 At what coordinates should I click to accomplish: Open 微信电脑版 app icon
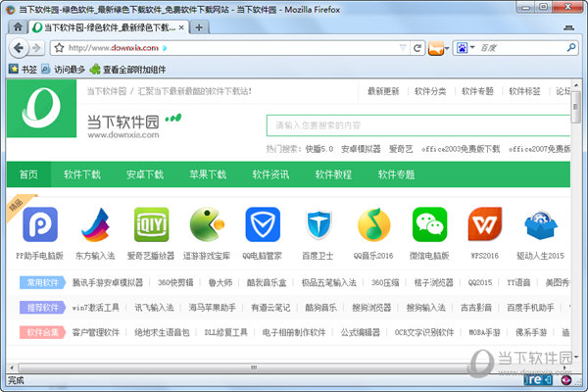[x=429, y=224]
